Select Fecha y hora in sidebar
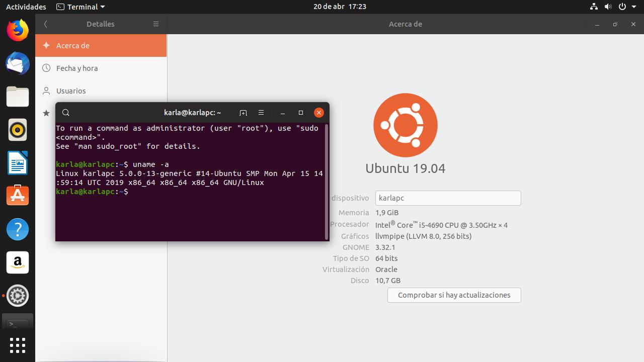The width and height of the screenshot is (644, 362). click(101, 68)
